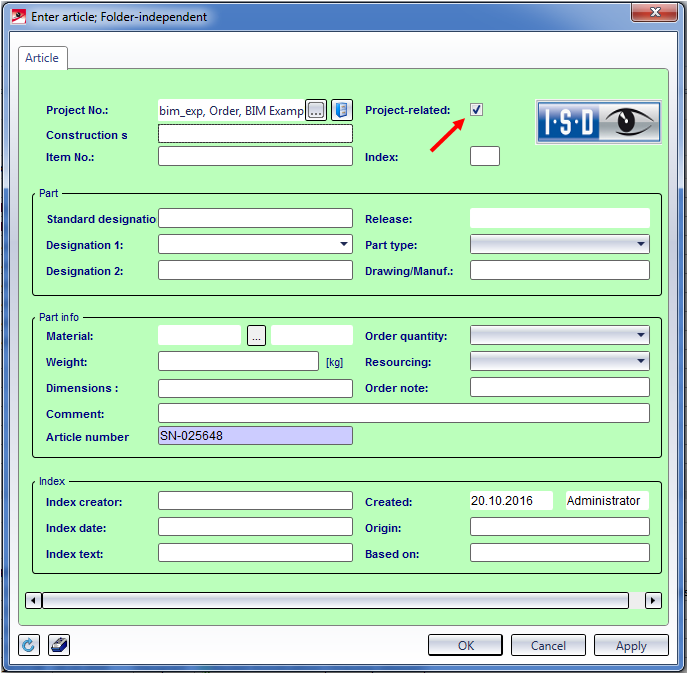Click the blue project folder icon
This screenshot has width=688, height=678.
(341, 110)
